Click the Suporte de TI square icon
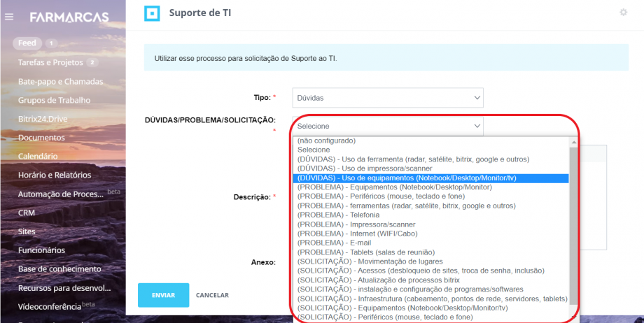 [x=151, y=13]
